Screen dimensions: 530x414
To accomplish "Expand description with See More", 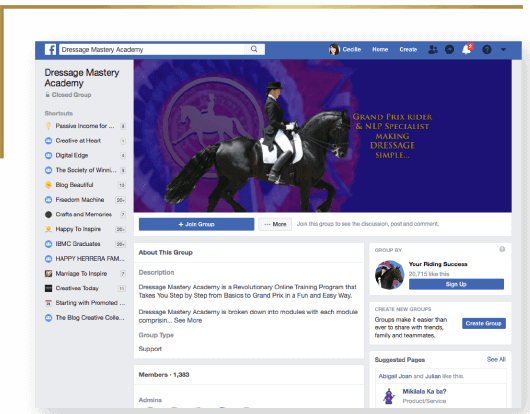I will (188, 320).
